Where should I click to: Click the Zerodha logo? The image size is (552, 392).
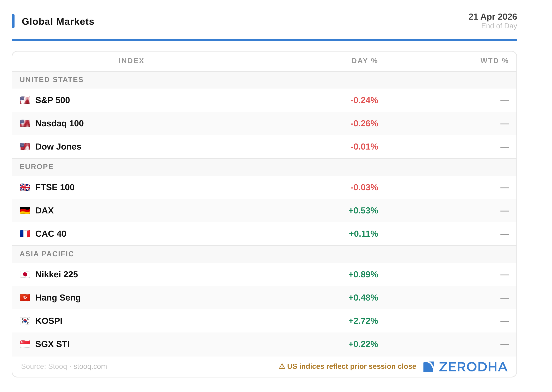[465, 367]
